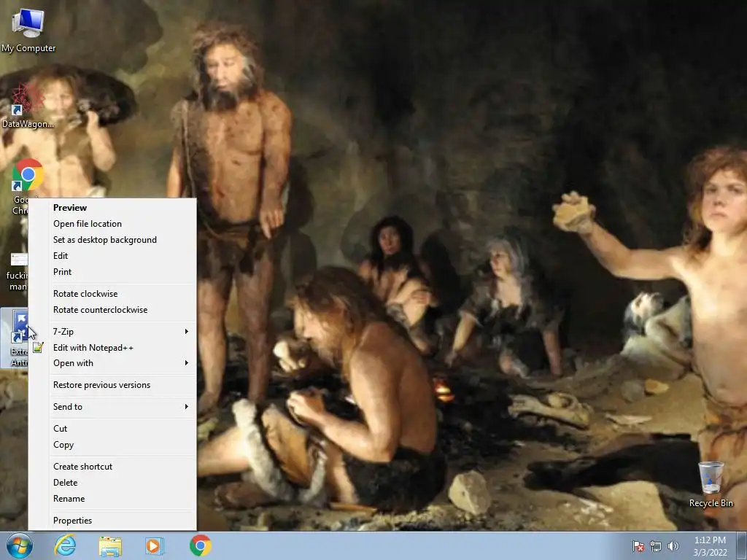Select the image file desktop icon
The width and height of the screenshot is (747, 560).
[17, 273]
